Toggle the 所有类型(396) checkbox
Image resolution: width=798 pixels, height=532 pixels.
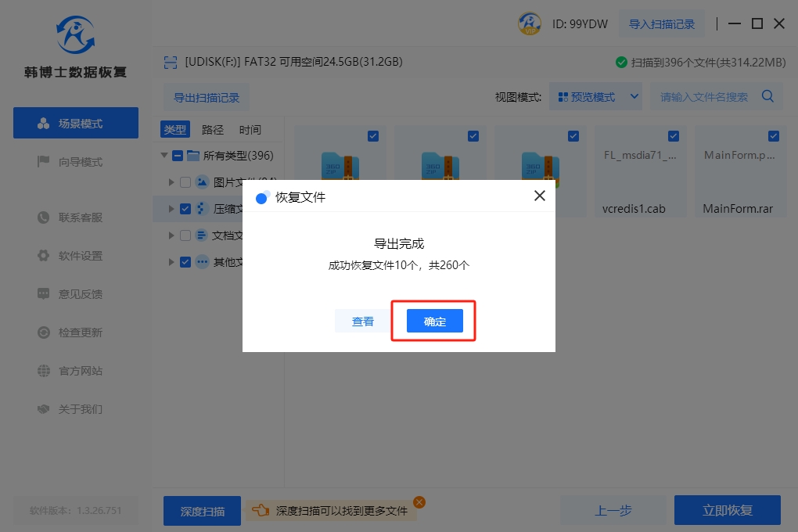tap(178, 156)
